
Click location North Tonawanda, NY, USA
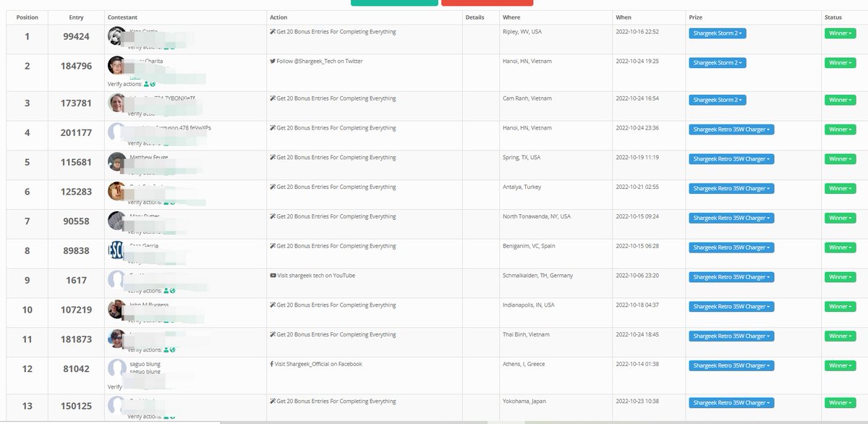tap(537, 216)
